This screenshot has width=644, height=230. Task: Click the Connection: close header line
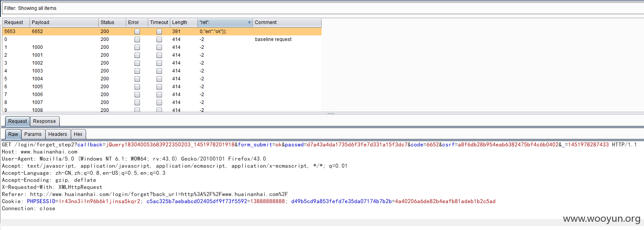point(29,208)
